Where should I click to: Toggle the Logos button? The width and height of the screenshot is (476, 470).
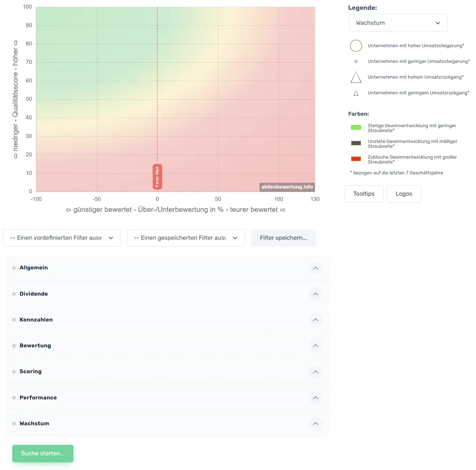click(x=404, y=194)
